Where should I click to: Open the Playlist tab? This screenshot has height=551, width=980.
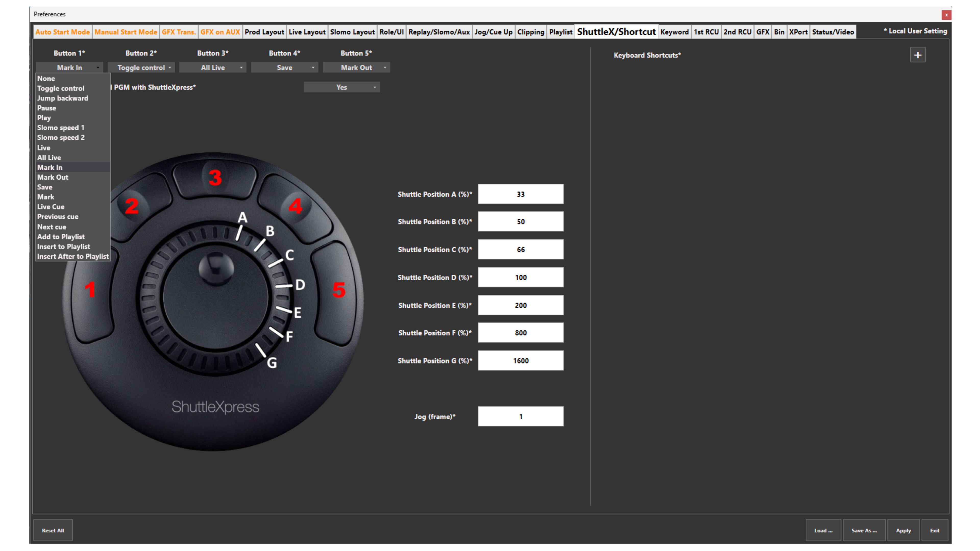(560, 32)
